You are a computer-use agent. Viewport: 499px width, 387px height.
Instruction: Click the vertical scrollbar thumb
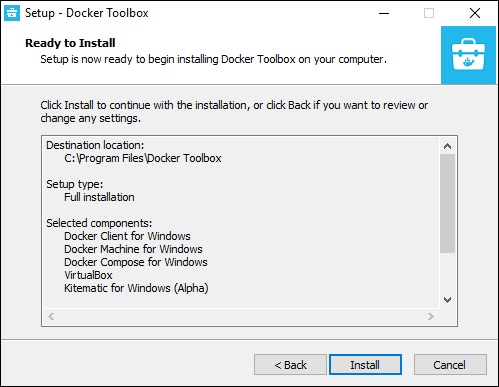[447, 203]
